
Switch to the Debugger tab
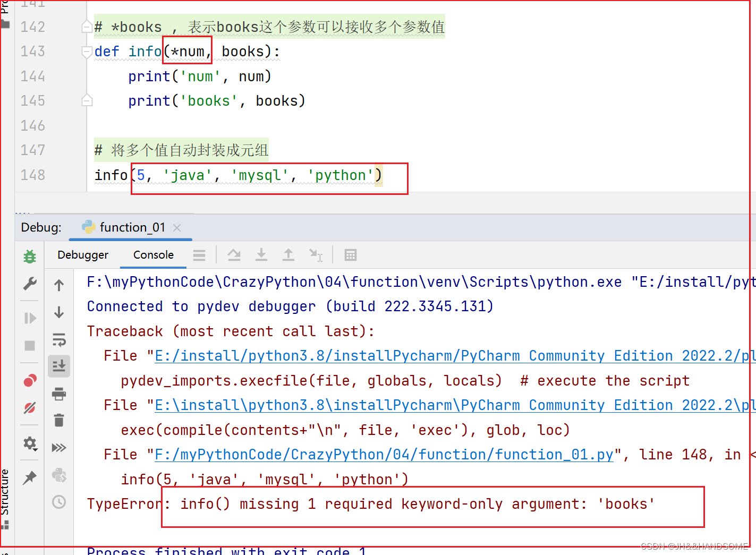83,255
